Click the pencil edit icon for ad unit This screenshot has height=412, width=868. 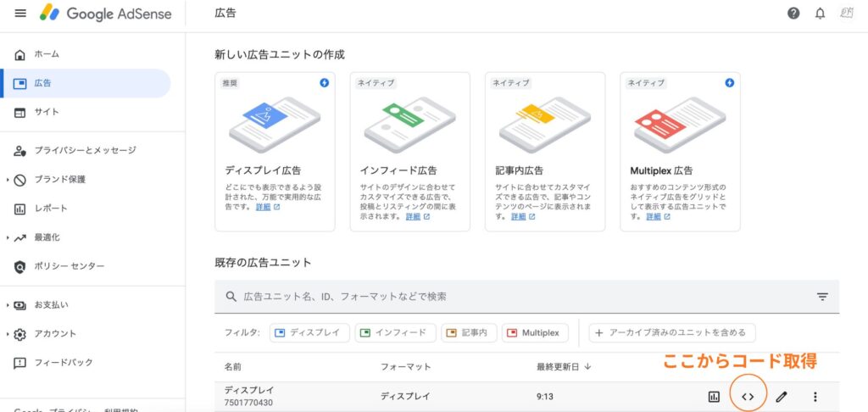tap(781, 396)
